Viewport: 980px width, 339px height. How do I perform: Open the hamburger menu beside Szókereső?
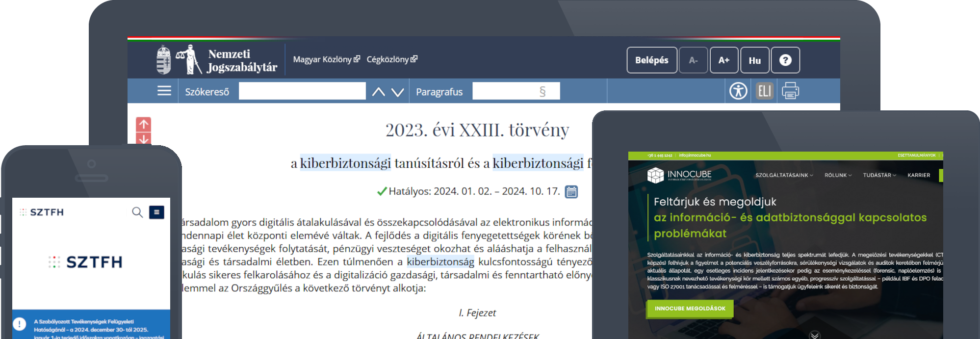point(164,91)
